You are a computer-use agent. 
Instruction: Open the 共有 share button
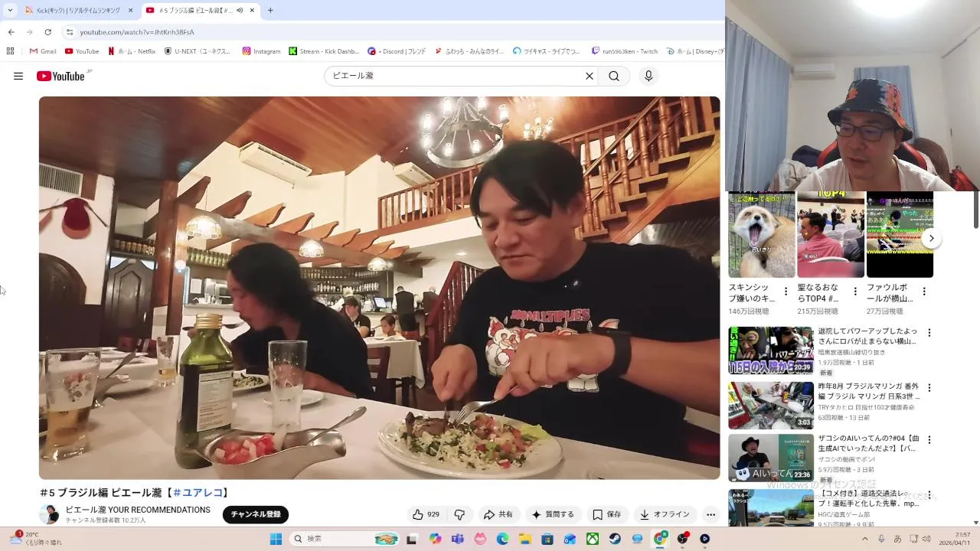point(498,514)
